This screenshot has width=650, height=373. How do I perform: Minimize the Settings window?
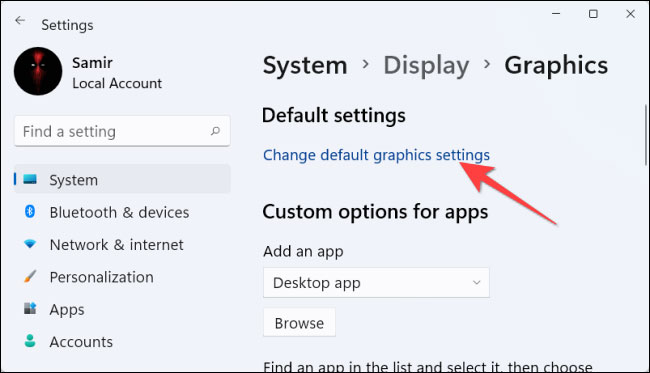pyautogui.click(x=556, y=14)
